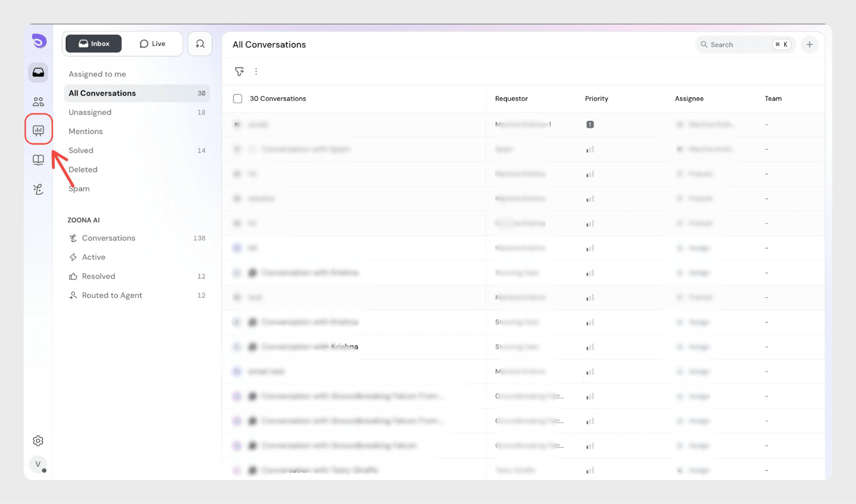The height and width of the screenshot is (504, 856).
Task: Sort by the Priority column header
Action: tap(597, 99)
